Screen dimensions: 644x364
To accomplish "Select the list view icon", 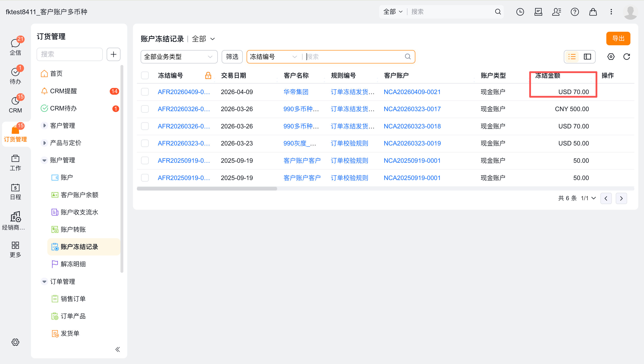I will pos(572,57).
